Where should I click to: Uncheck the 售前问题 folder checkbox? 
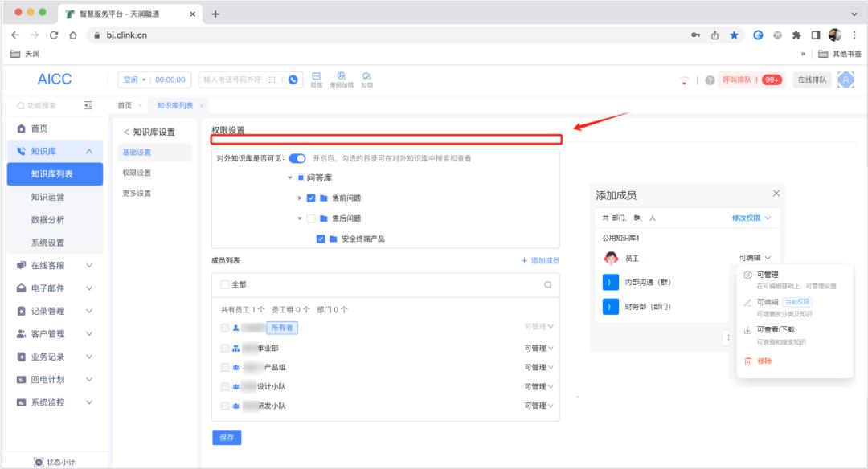[311, 198]
